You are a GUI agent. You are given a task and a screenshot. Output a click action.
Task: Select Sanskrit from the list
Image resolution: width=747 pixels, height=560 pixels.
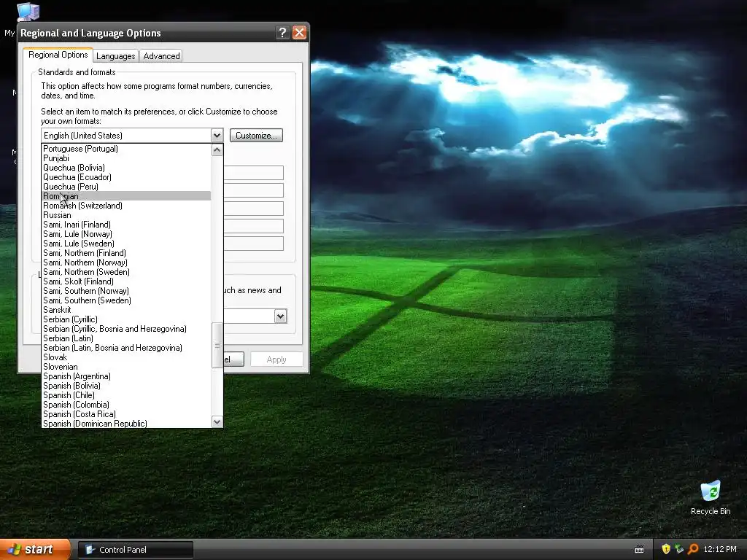click(126, 309)
